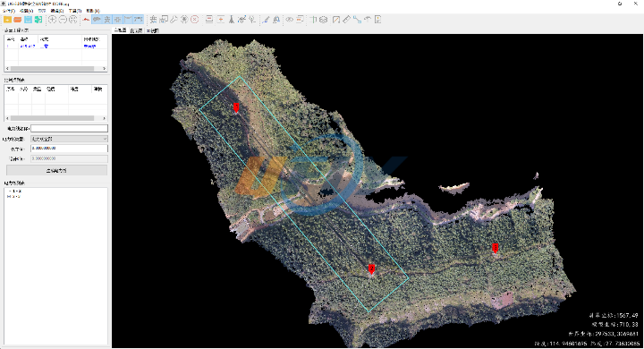Click the zoom out magnifier icon
This screenshot has height=349, width=644.
pos(63,20)
